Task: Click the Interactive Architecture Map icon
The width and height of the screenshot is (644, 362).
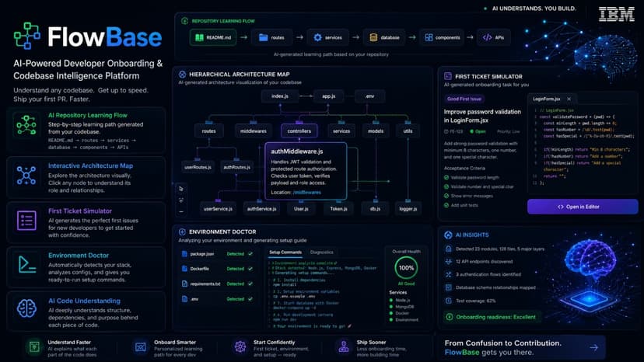Action: [x=26, y=176]
